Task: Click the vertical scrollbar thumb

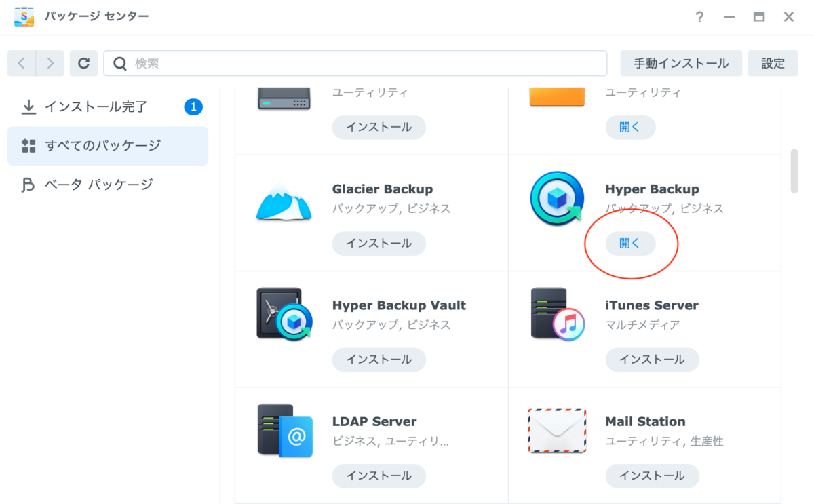Action: click(x=794, y=171)
